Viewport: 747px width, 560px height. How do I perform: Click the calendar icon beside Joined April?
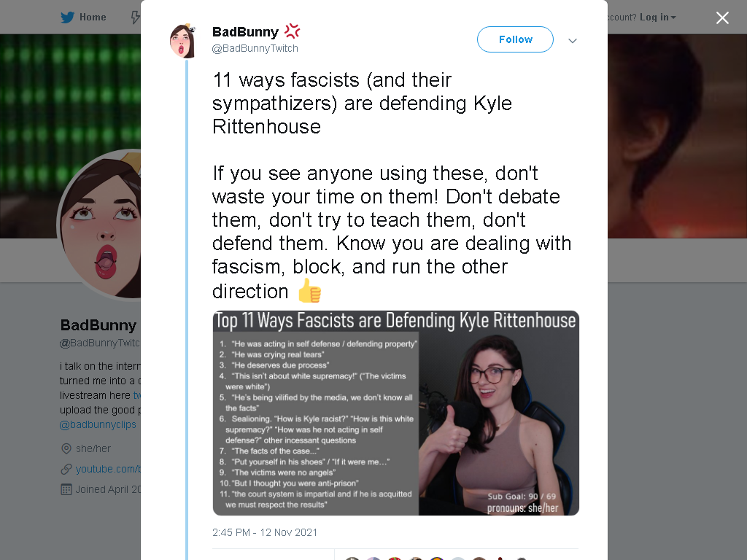coord(66,489)
